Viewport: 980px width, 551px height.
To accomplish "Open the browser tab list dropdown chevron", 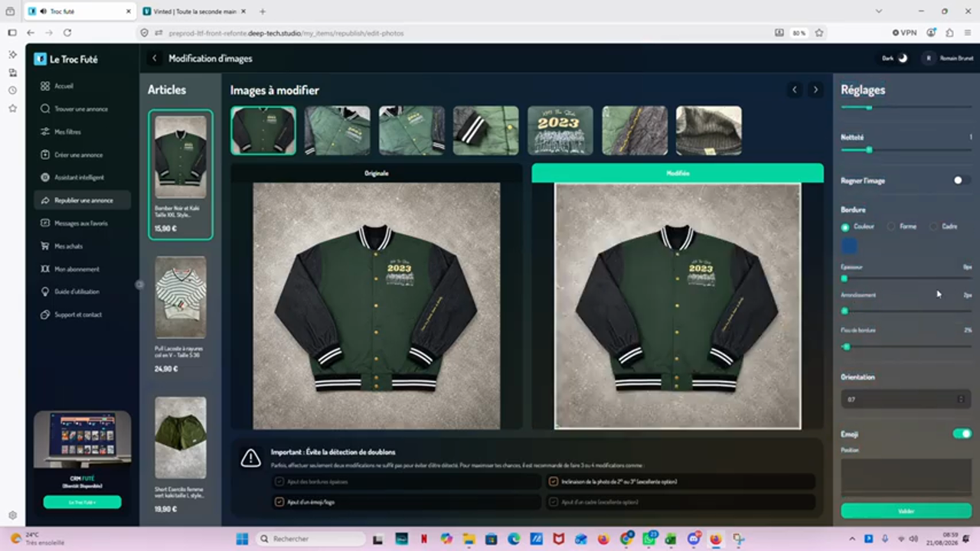I will pos(878,11).
